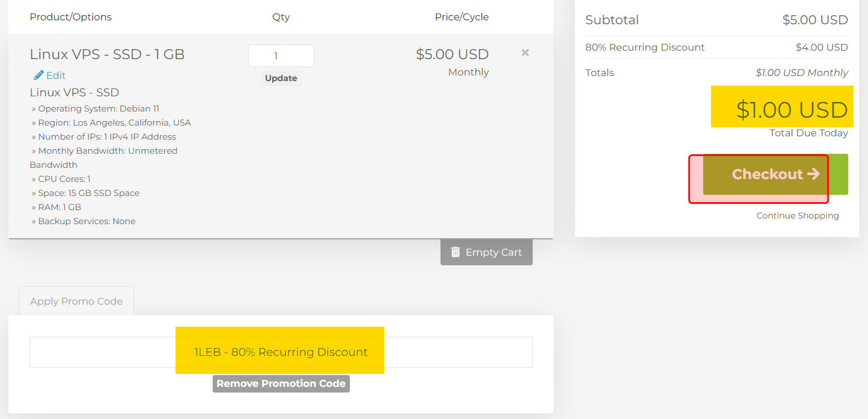Follow the Continue Shopping link
This screenshot has width=868, height=419.
pyautogui.click(x=797, y=216)
